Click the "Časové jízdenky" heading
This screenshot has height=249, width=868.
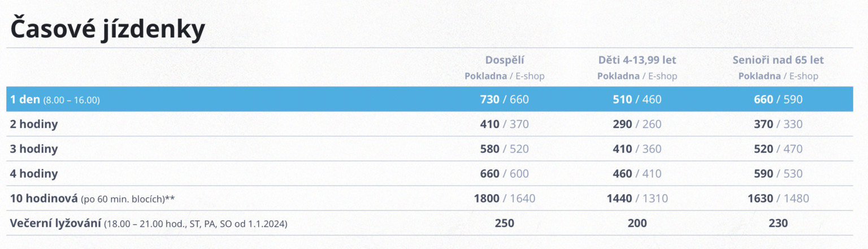pos(107,30)
